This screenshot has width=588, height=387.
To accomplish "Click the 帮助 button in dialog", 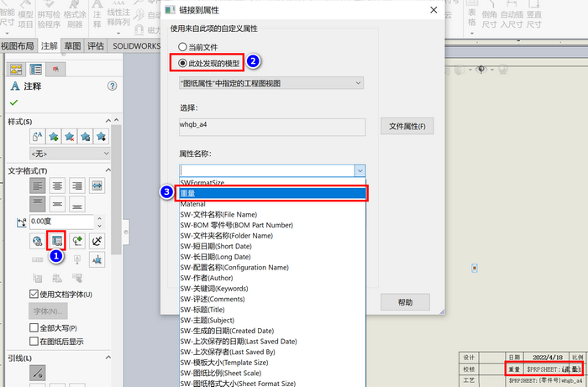I will point(406,302).
